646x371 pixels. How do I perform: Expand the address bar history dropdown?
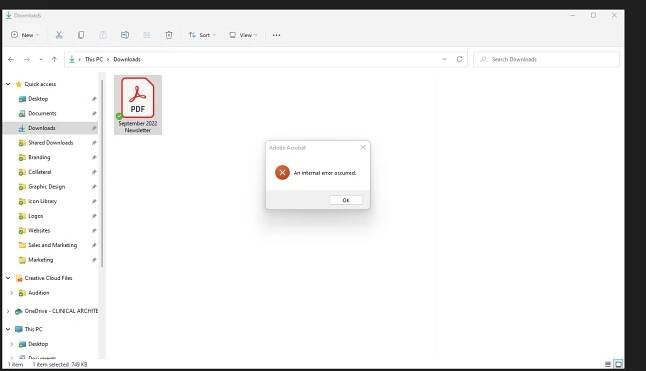pos(444,59)
